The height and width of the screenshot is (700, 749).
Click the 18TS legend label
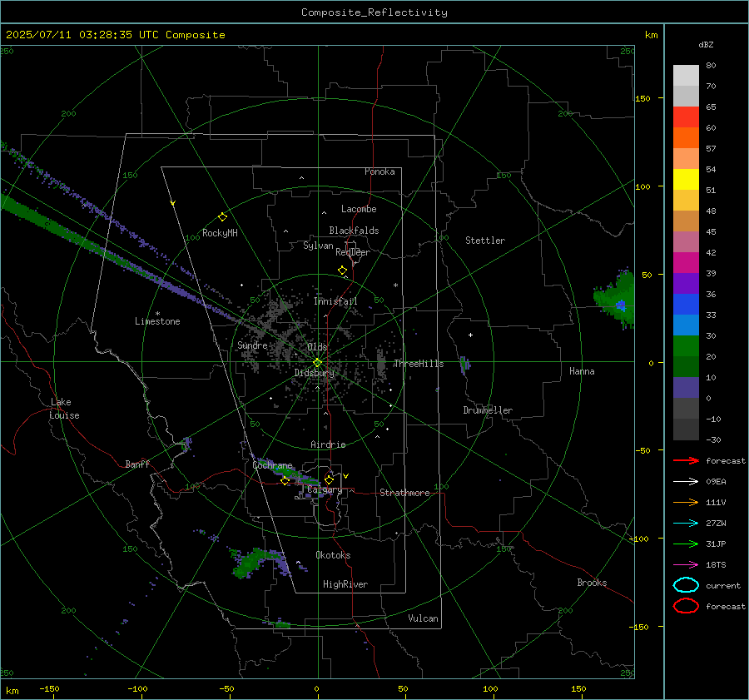pyautogui.click(x=716, y=565)
